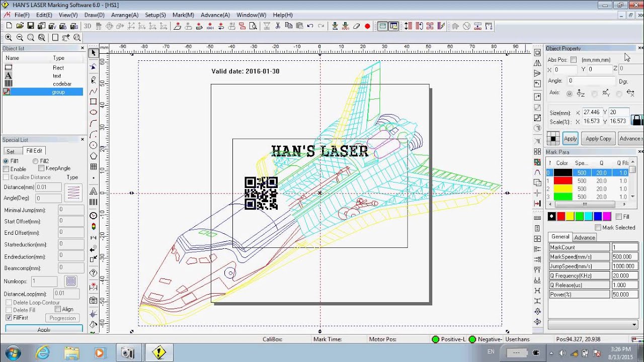Select the polygon drawing tool
644x362 pixels.
coord(94,156)
